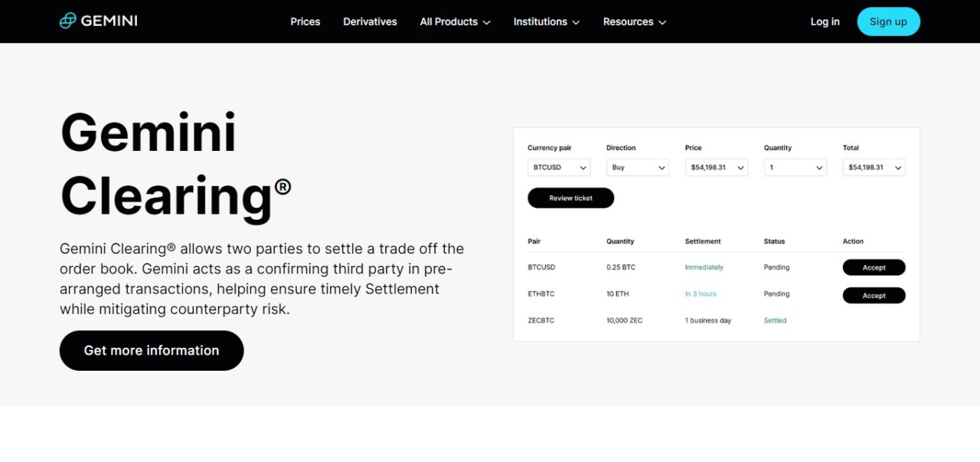
Task: Click the 0.25 BTC quantity
Action: [x=621, y=267]
